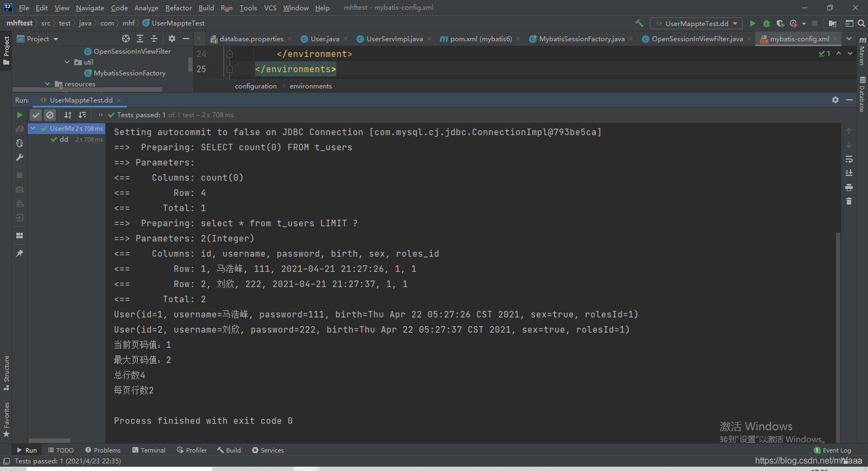Click the wrench icon in Run sidebar
Image resolution: width=868 pixels, height=471 pixels.
20,157
